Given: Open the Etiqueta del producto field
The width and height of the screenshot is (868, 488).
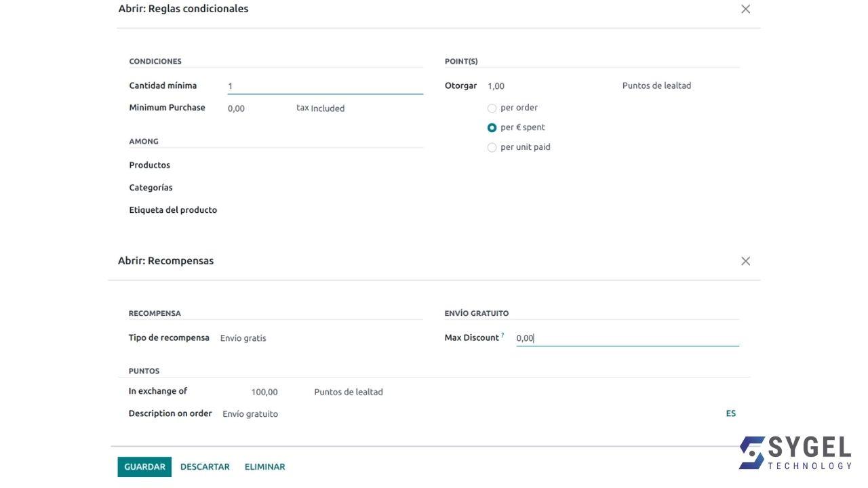Looking at the screenshot, I should click(x=324, y=210).
